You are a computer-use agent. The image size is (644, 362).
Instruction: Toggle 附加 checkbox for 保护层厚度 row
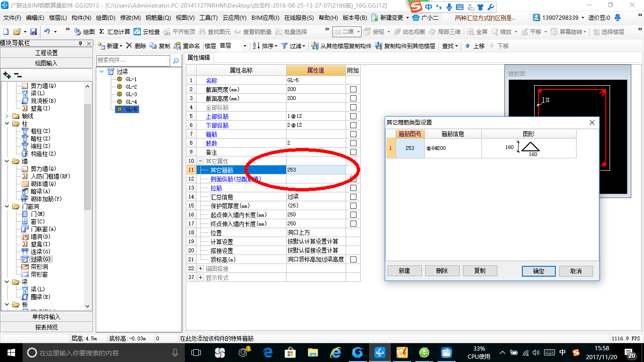353,206
